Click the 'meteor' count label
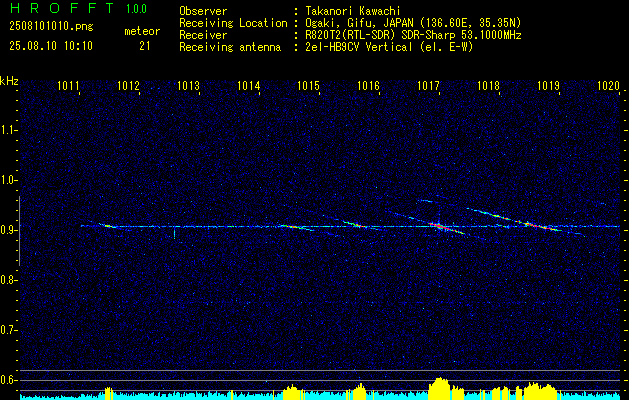Screen dimensions: 629x400 [142, 31]
